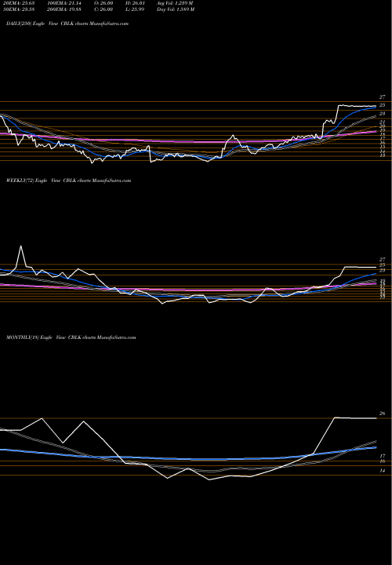
Task: Click the 25 price label on daily chart
Action: coord(383,105)
